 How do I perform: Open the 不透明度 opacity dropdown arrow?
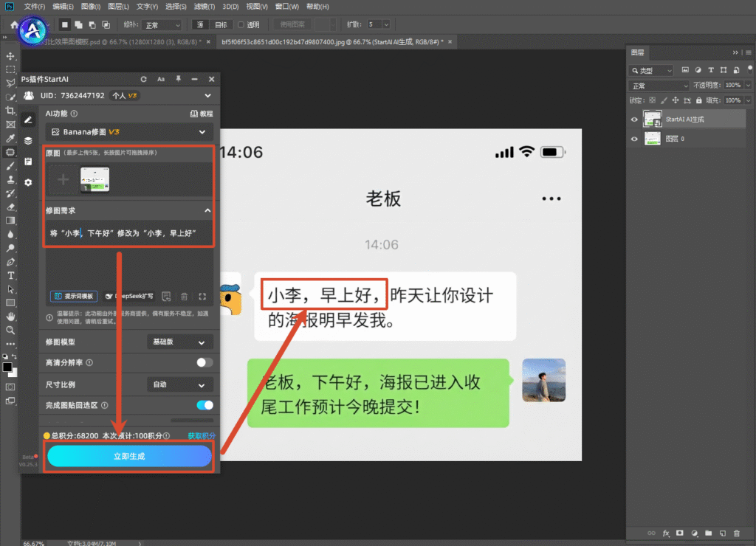click(749, 86)
